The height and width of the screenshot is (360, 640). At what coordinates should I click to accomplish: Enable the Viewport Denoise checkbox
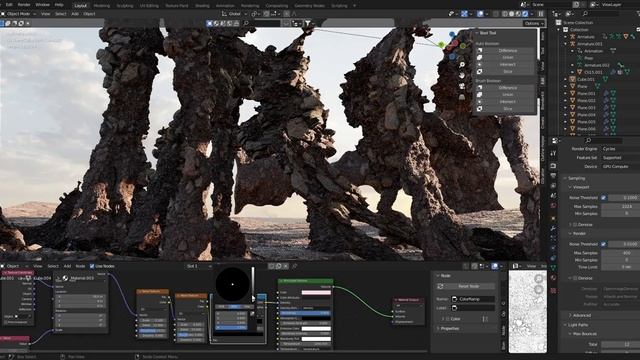click(575, 225)
